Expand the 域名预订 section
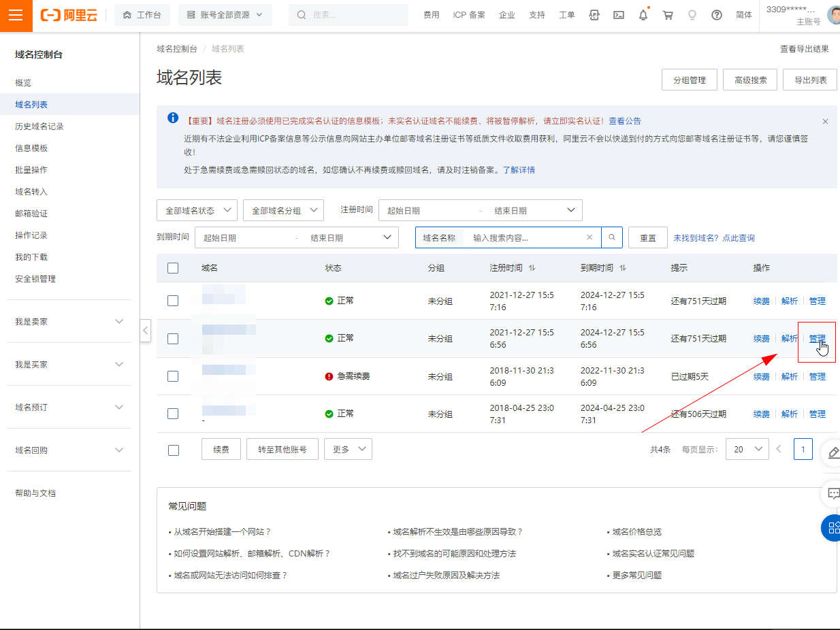840x630 pixels. pyautogui.click(x=69, y=407)
